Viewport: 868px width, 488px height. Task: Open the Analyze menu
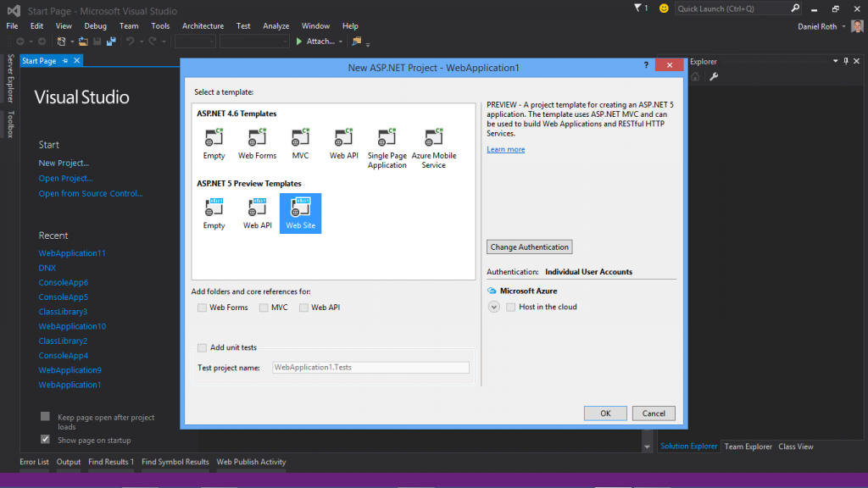pyautogui.click(x=275, y=26)
